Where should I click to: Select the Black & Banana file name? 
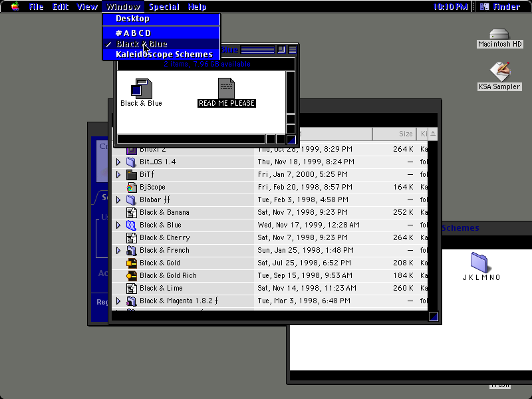click(164, 212)
